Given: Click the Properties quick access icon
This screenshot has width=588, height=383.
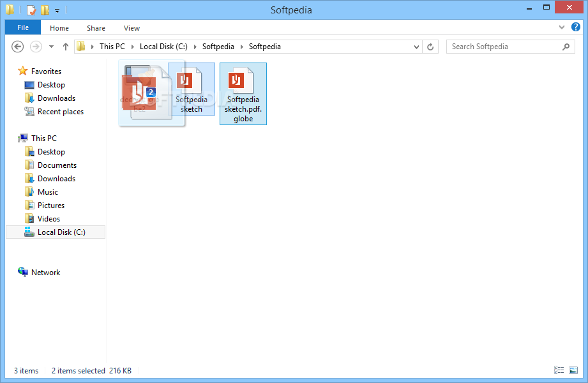Looking at the screenshot, I should point(31,10).
